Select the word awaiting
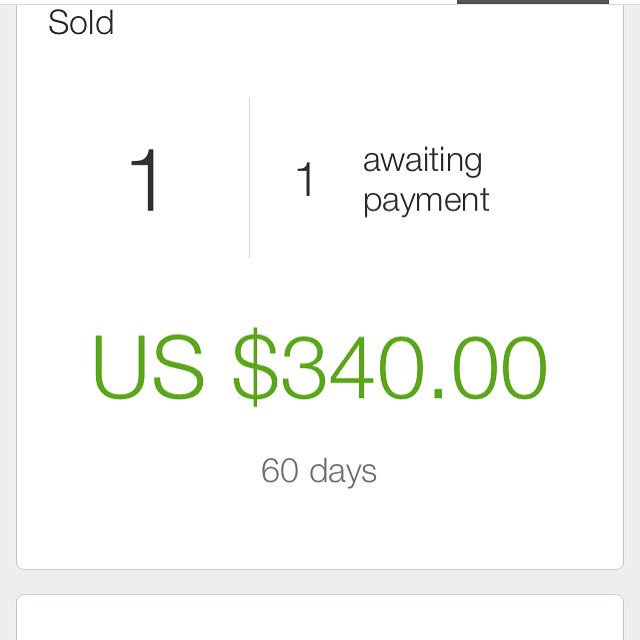 tap(422, 161)
